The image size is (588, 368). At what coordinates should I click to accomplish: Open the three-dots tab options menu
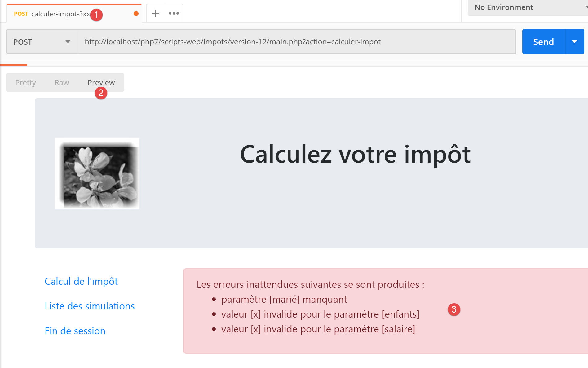coord(174,13)
